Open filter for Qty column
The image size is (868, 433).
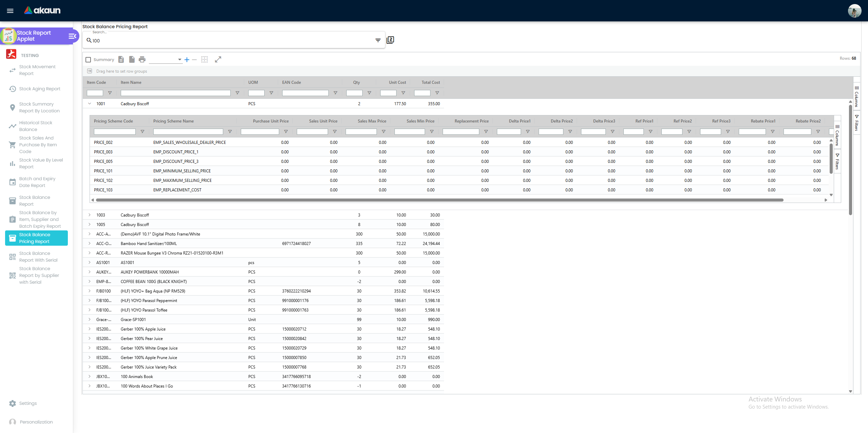[369, 93]
